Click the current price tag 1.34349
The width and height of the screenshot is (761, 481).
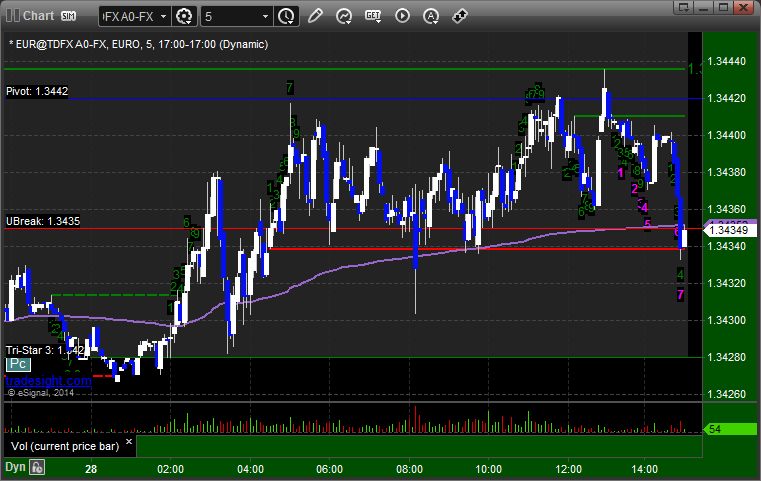(728, 230)
